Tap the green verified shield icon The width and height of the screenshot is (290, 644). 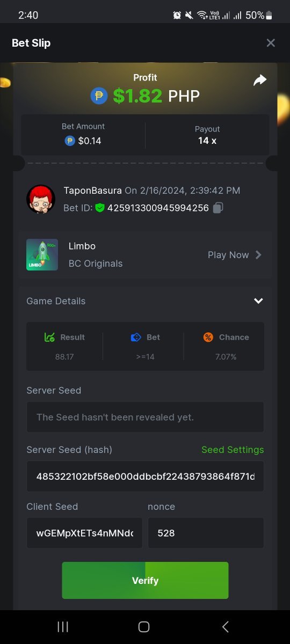point(100,208)
